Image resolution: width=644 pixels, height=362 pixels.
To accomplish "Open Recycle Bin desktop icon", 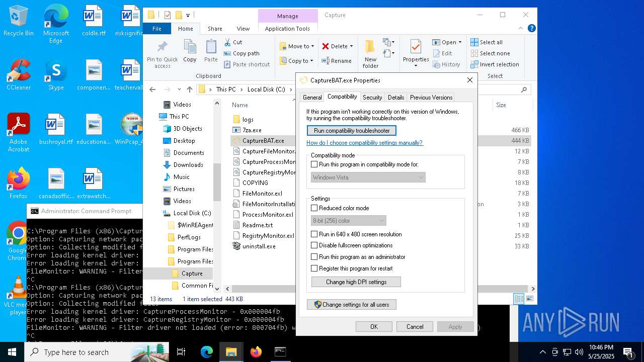I will (x=19, y=22).
